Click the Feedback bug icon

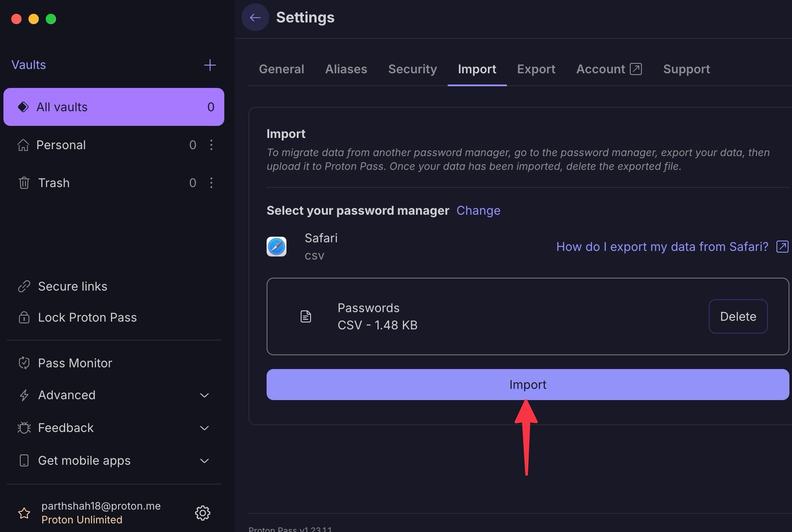tap(24, 428)
